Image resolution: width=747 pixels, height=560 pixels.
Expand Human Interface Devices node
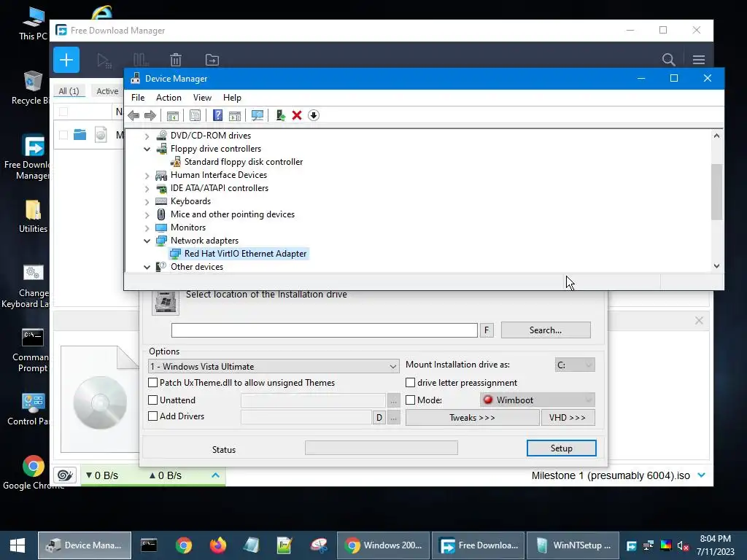pyautogui.click(x=147, y=175)
